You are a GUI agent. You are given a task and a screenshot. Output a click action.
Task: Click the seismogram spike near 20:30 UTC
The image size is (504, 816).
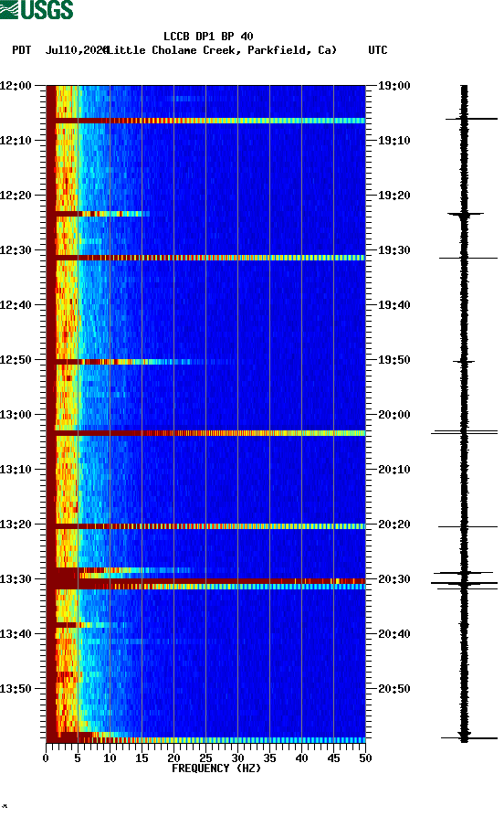[464, 583]
